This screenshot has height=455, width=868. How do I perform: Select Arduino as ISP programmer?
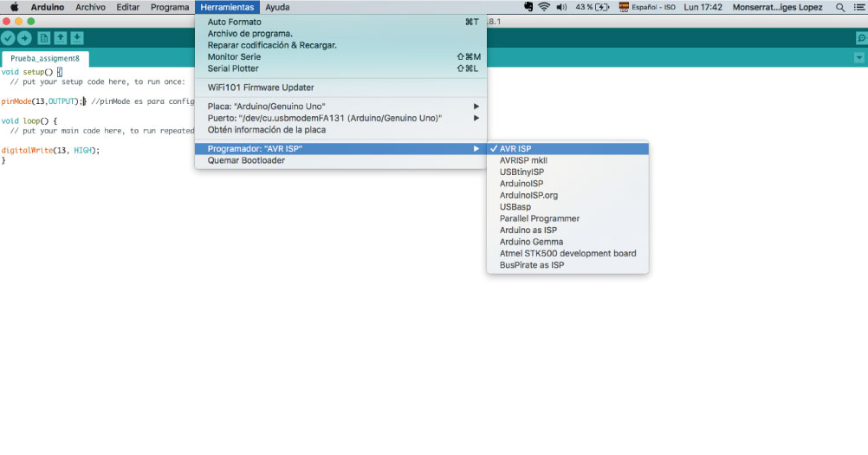pos(567,230)
